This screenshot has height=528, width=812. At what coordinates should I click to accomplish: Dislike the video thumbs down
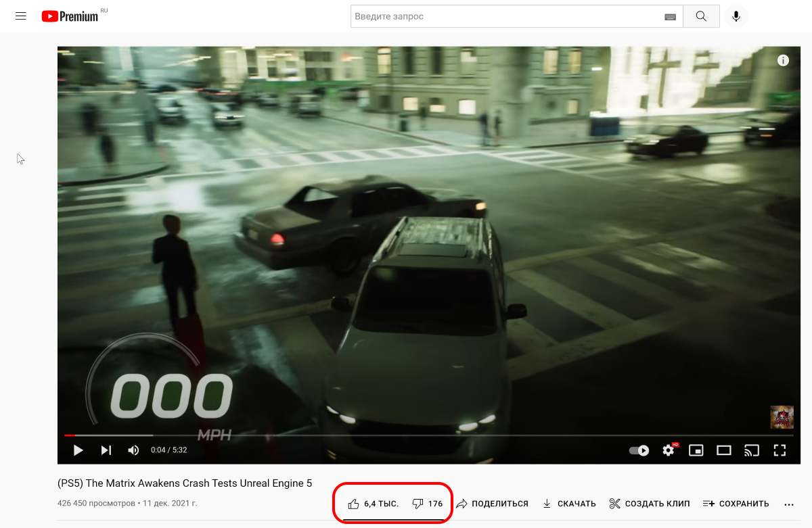427,504
